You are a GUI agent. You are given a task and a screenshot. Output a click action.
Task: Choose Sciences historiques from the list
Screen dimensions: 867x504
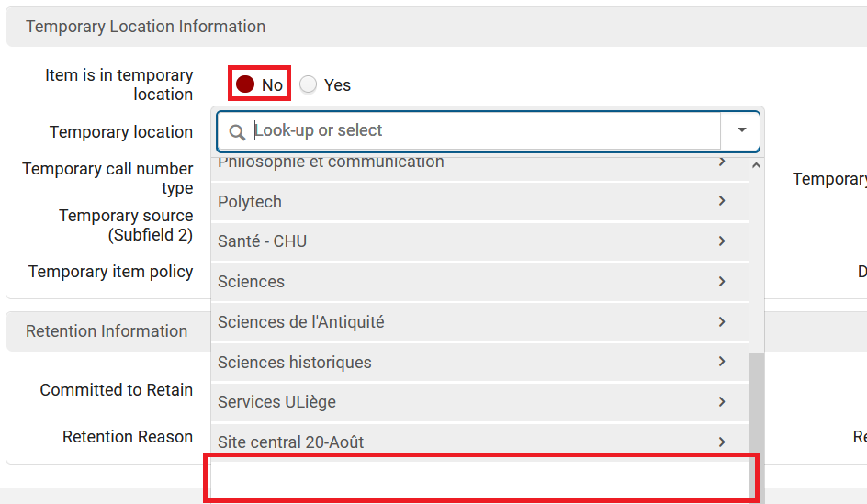[480, 362]
